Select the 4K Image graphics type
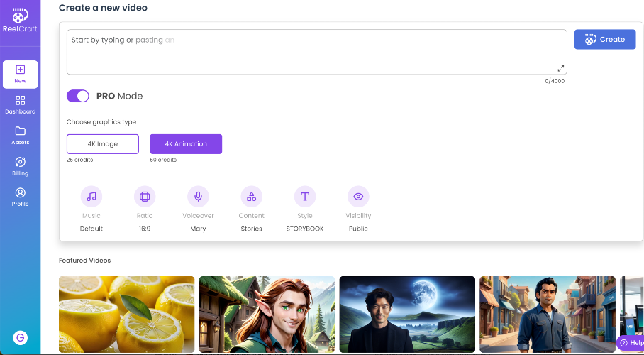 (x=103, y=144)
